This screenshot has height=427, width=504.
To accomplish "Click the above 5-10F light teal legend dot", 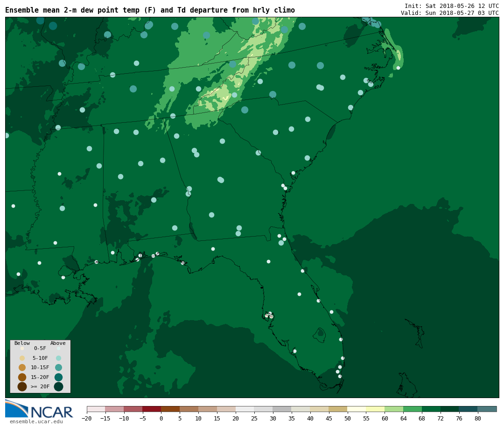I will tap(58, 358).
